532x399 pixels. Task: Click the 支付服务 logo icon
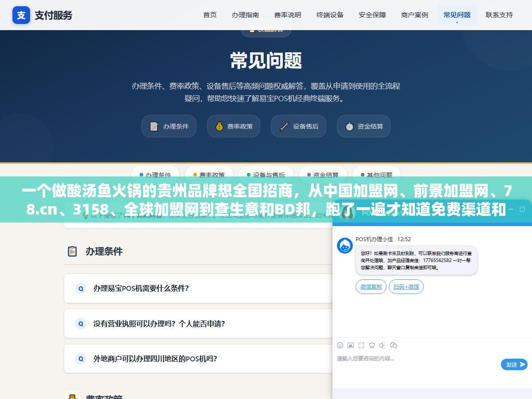pos(21,15)
